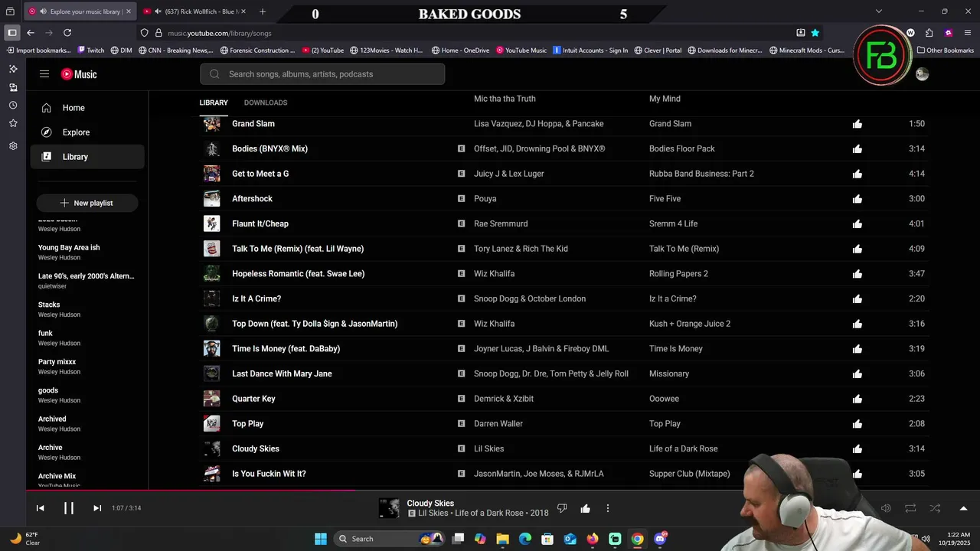Dislike Cloudy Skies in the player bar
This screenshot has height=551, width=980.
(x=562, y=508)
